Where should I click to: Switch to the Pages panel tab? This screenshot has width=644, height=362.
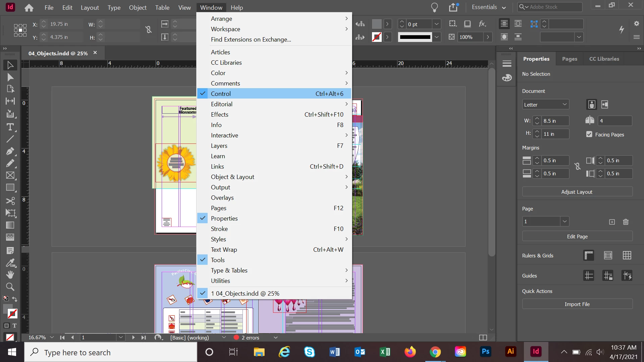(x=570, y=59)
